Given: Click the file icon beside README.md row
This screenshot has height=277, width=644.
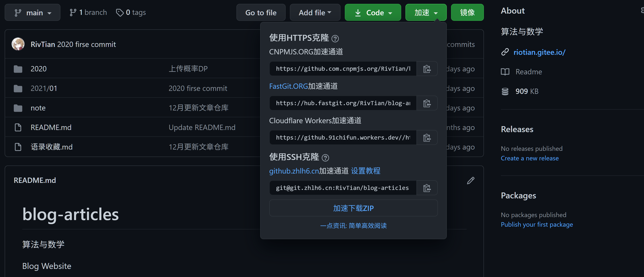Looking at the screenshot, I should 18,127.
